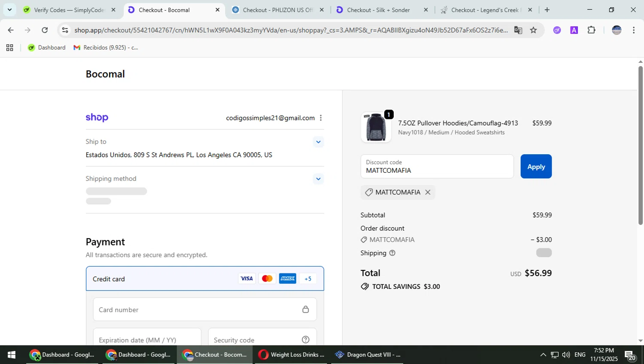
Task: Translate this page icon
Action: [518, 30]
